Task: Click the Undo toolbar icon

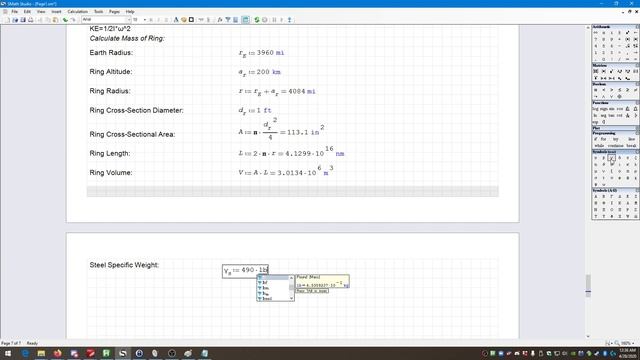Action: point(65,20)
